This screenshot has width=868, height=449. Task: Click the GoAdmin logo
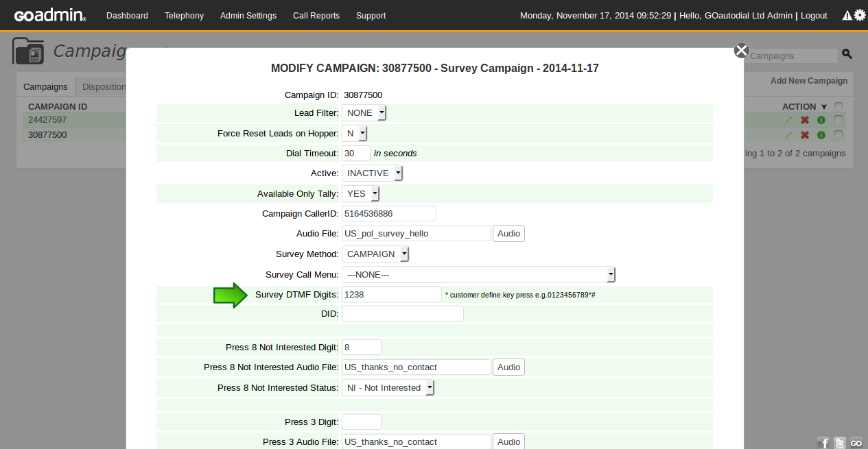[x=50, y=15]
